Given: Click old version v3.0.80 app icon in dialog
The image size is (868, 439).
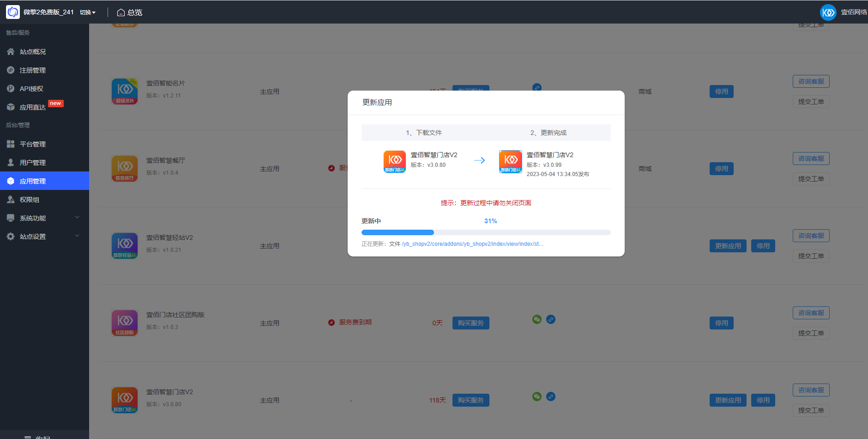Looking at the screenshot, I should pyautogui.click(x=395, y=162).
